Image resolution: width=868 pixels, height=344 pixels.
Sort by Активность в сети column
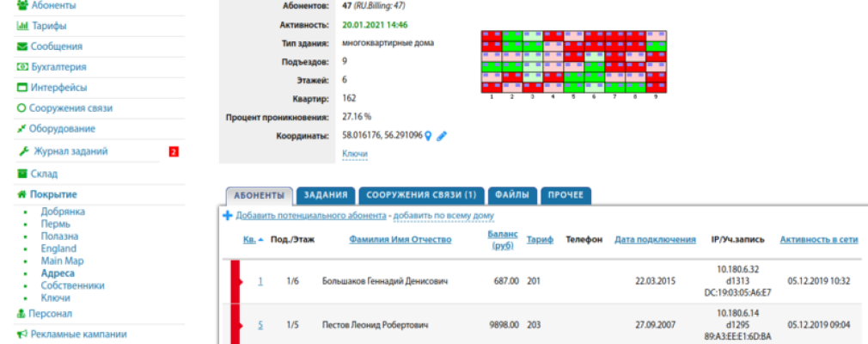pos(819,240)
